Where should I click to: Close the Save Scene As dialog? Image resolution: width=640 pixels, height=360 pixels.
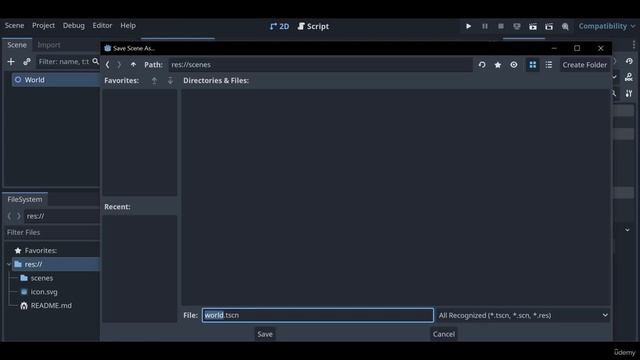pos(601,48)
